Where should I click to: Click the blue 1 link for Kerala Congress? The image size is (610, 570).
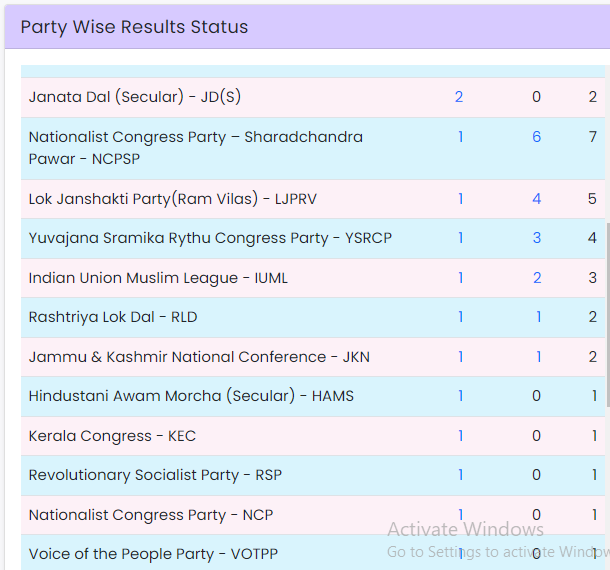tap(460, 436)
